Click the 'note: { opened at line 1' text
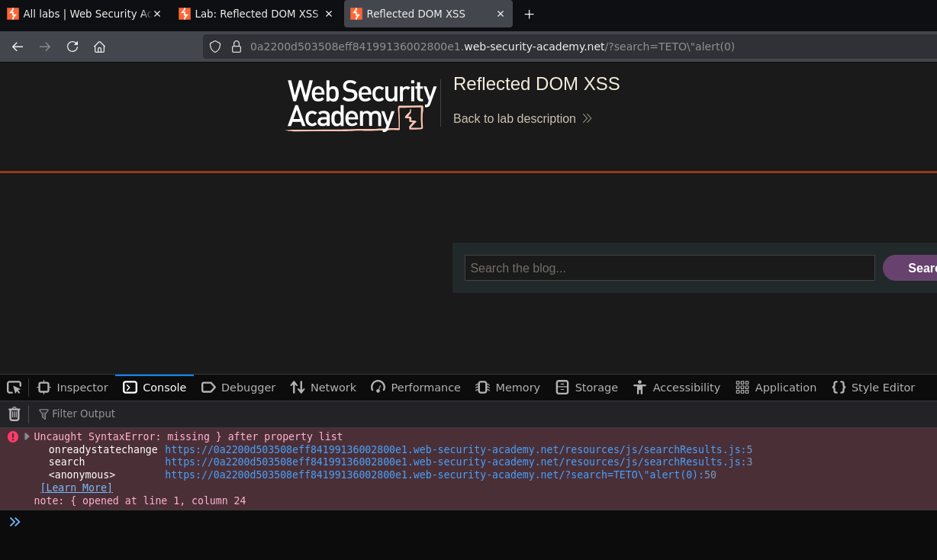The image size is (937, 560). [140, 500]
